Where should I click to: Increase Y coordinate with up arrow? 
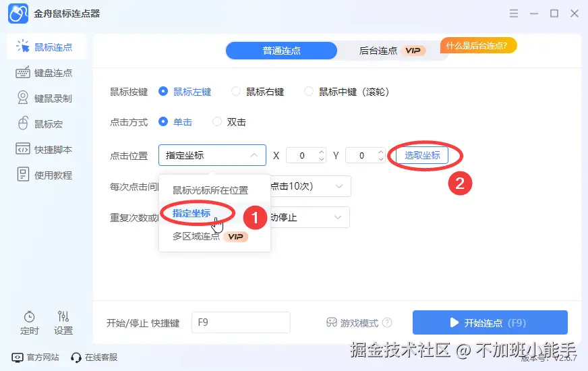pyautogui.click(x=380, y=152)
